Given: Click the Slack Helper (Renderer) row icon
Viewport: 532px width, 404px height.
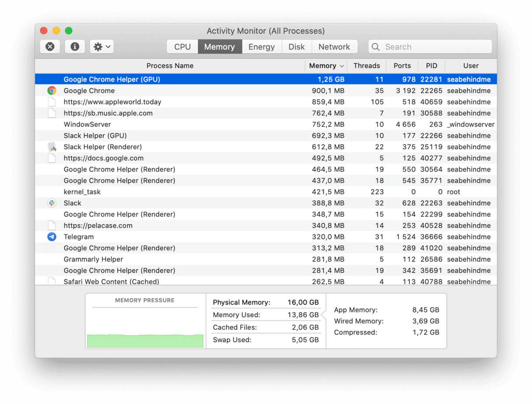Looking at the screenshot, I should click(52, 147).
